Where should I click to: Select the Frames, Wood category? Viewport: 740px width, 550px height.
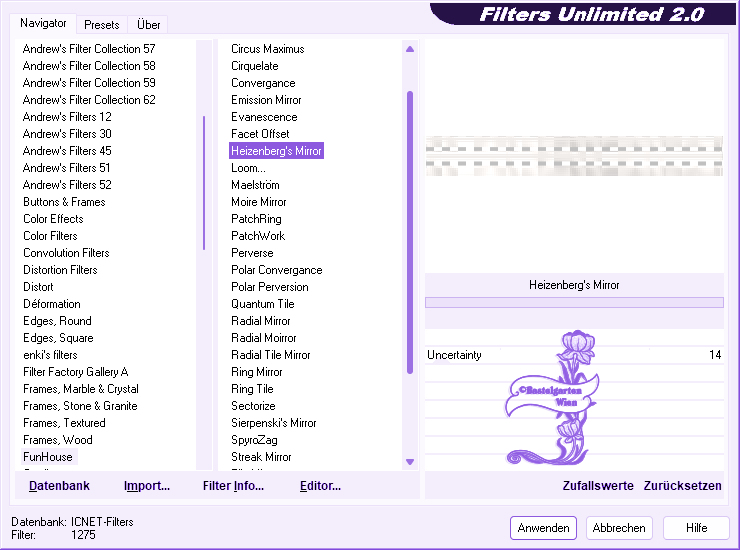58,440
